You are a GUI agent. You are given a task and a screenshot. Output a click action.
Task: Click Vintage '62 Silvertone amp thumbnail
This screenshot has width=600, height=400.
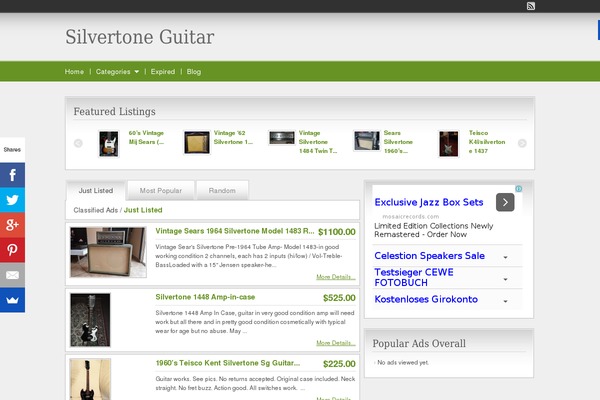point(197,142)
